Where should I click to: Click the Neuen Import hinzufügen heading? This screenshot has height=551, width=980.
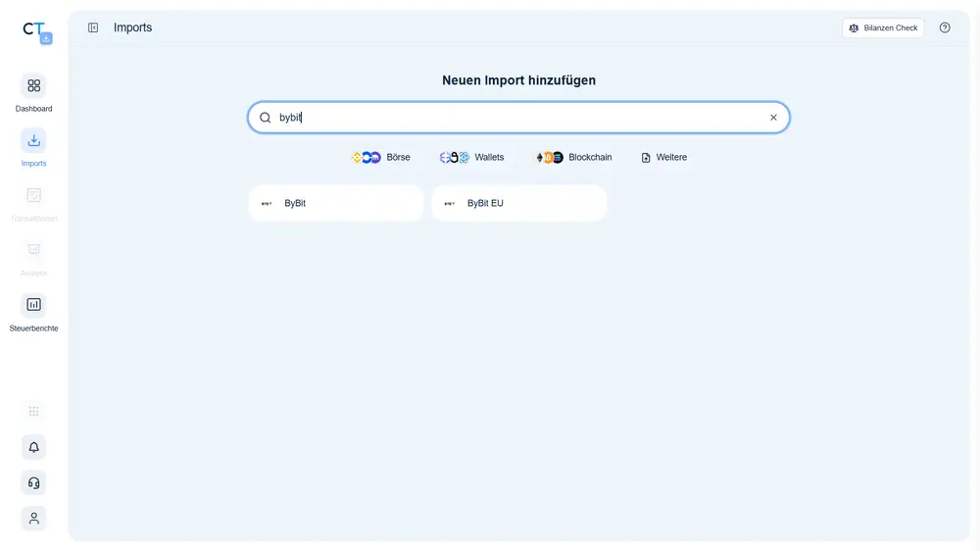point(518,80)
